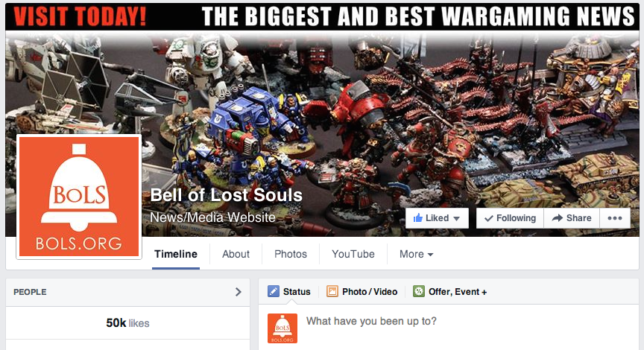Viewport: 644px width, 350px height.
Task: Click the 50k likes count
Action: [127, 323]
